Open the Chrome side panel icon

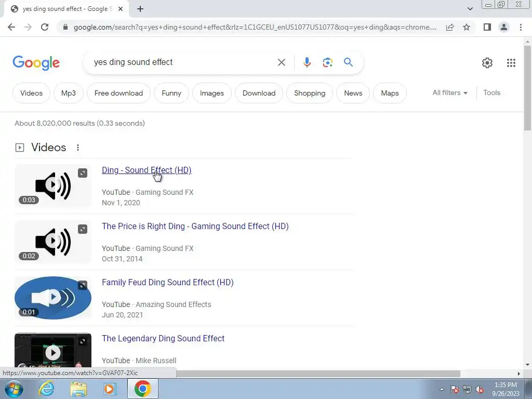pyautogui.click(x=487, y=27)
